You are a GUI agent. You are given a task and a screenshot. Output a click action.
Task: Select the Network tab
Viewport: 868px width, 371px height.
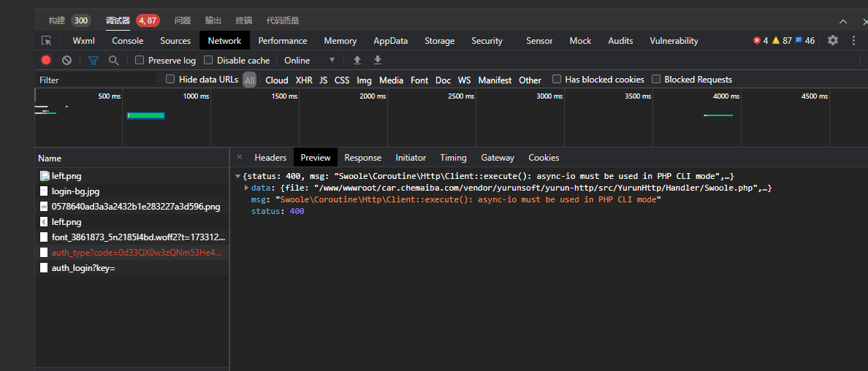[224, 40]
